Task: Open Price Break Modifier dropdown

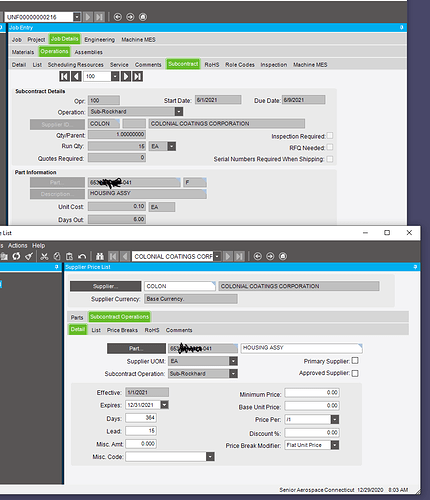Action: (335, 445)
